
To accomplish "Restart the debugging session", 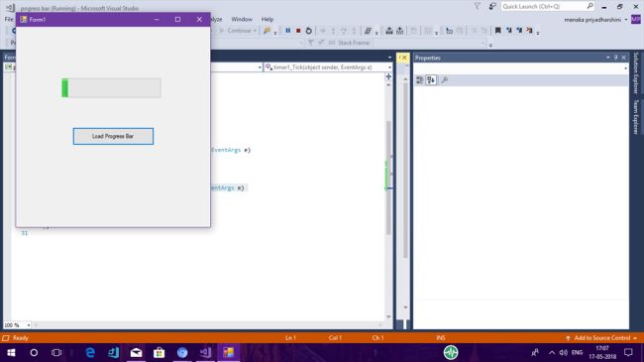I will 309,31.
